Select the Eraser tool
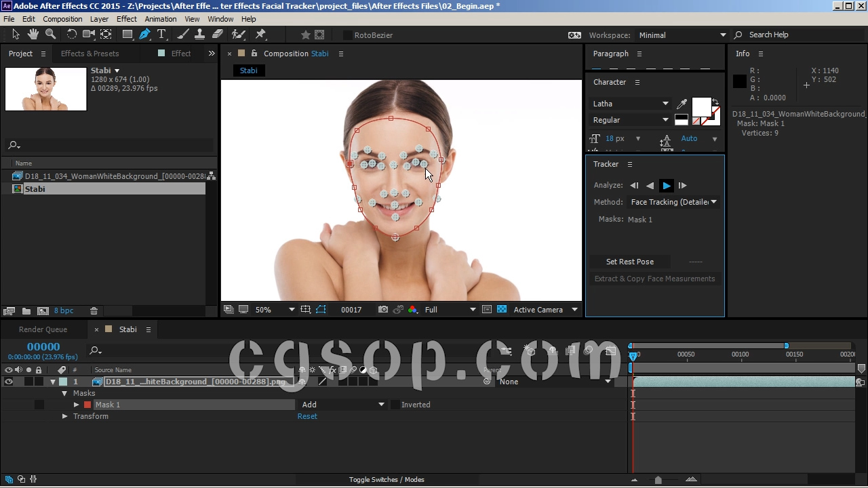The height and width of the screenshot is (488, 868). point(218,35)
